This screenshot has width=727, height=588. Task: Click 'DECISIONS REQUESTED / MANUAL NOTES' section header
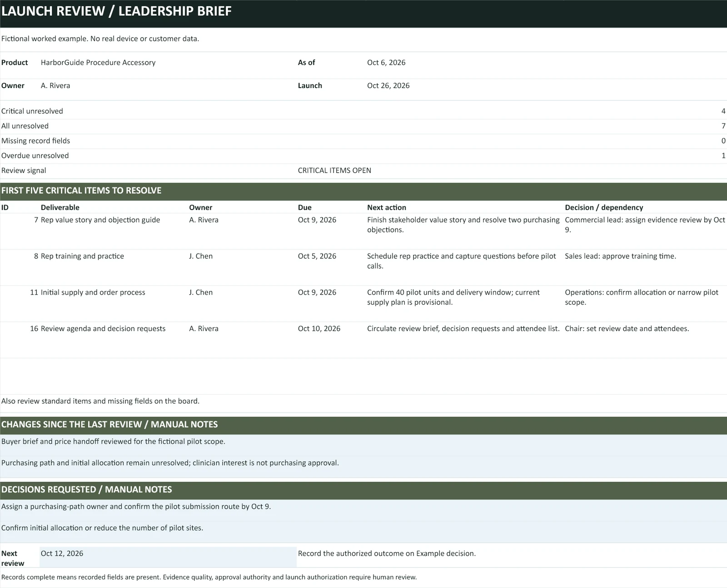click(x=363, y=490)
